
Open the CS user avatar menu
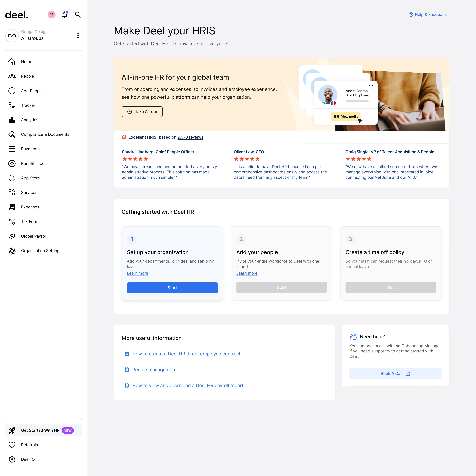point(52,15)
